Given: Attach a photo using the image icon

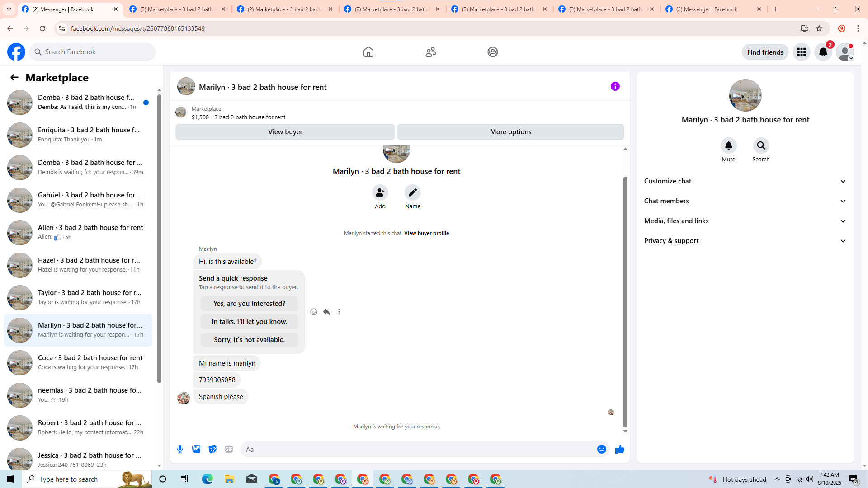Looking at the screenshot, I should pos(196,449).
